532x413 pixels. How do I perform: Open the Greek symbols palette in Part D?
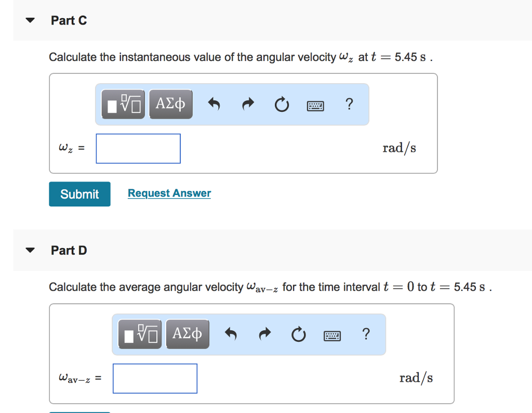[x=187, y=334]
